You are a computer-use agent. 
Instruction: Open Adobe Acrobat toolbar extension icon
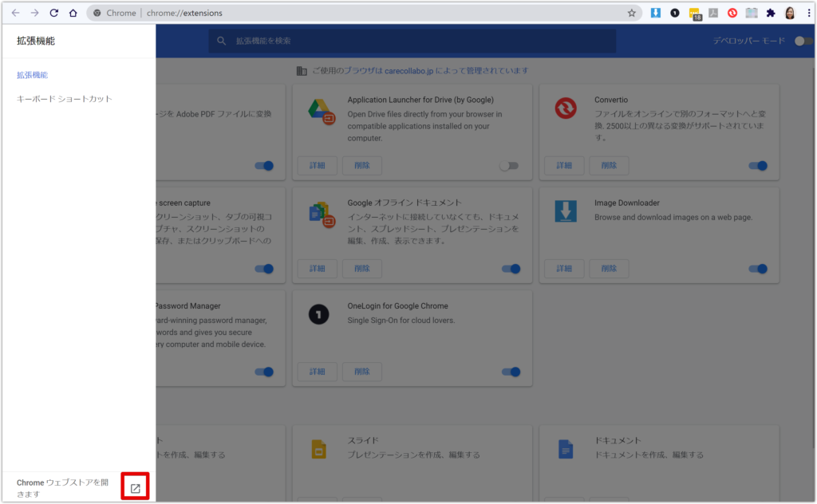[x=713, y=13]
